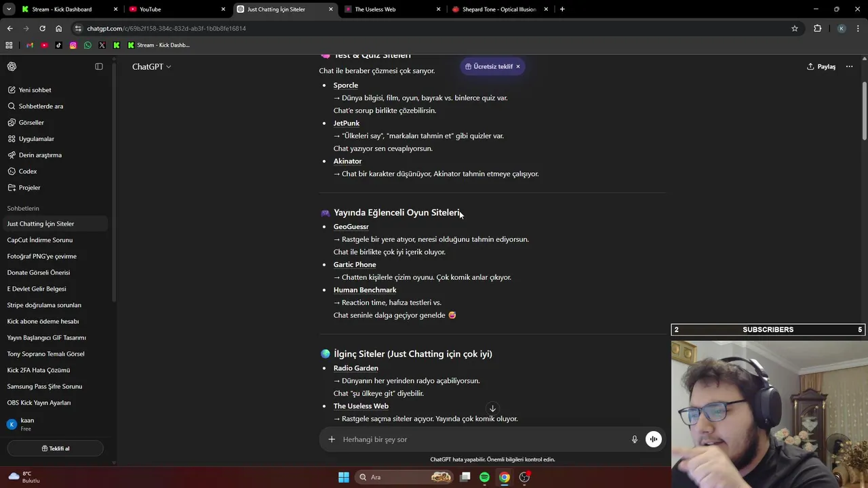Follow the Human Benchmark link

[x=365, y=290]
